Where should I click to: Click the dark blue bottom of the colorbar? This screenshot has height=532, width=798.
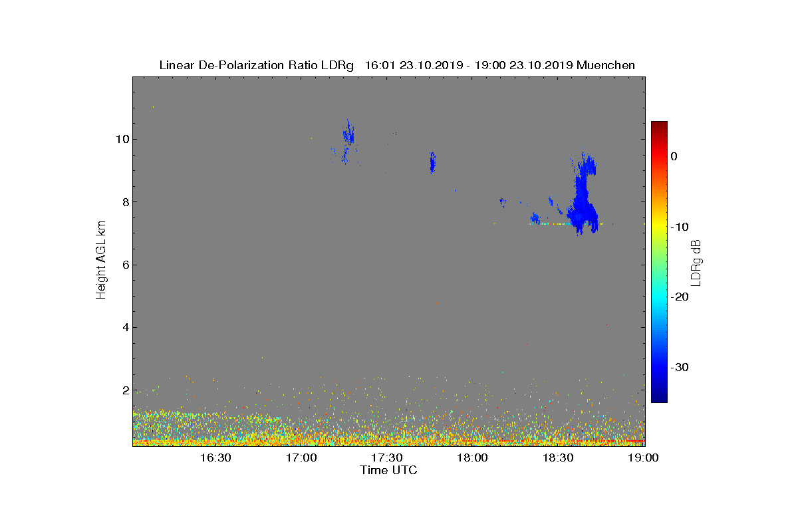point(659,398)
